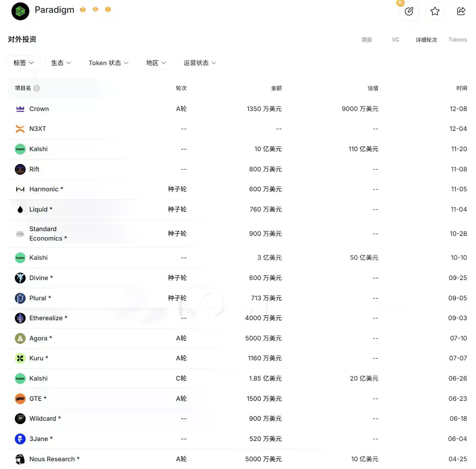
Task: Click the 4000 万美元 amount cell
Action: (263, 318)
